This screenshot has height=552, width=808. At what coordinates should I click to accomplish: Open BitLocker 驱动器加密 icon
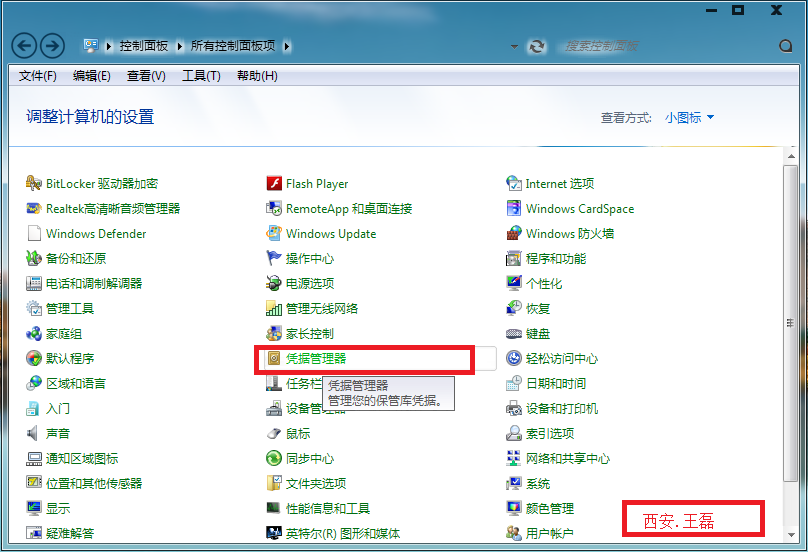coord(33,183)
